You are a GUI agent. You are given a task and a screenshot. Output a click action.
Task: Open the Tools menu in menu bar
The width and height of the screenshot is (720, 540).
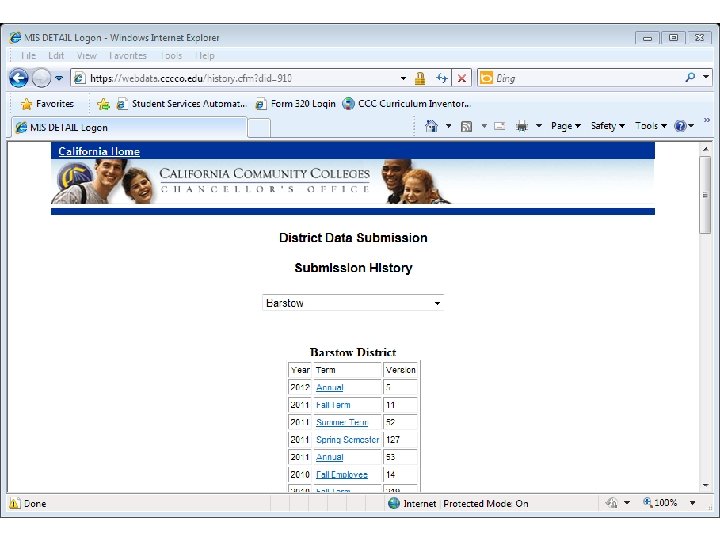pyautogui.click(x=172, y=56)
